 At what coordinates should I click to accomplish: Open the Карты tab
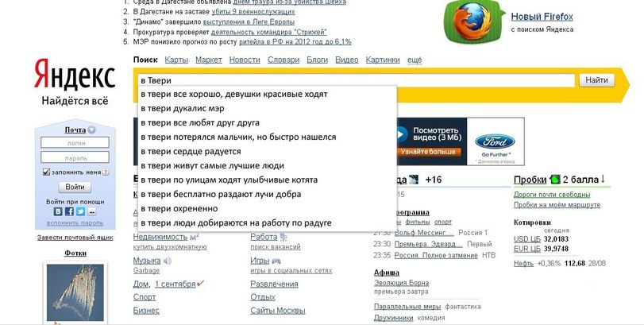click(x=176, y=60)
